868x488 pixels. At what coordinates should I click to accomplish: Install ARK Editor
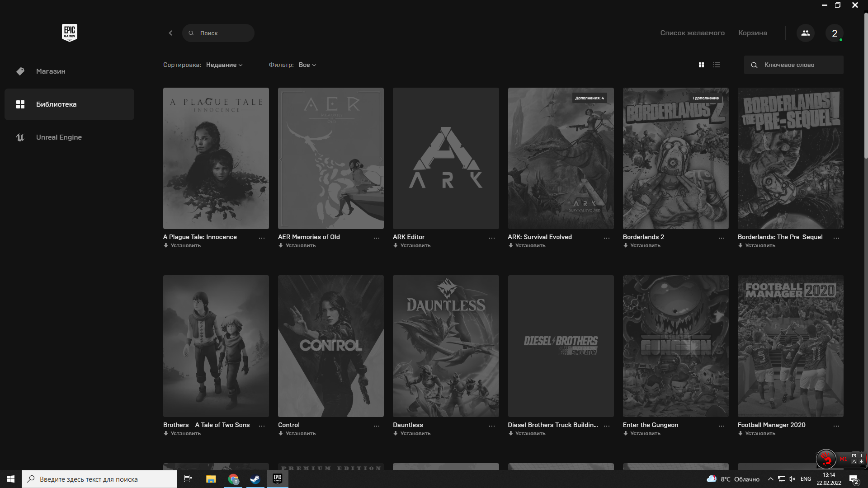412,246
